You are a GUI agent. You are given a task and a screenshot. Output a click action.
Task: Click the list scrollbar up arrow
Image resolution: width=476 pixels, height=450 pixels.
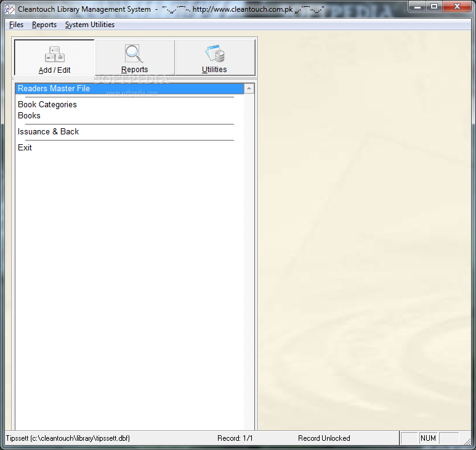[x=249, y=88]
